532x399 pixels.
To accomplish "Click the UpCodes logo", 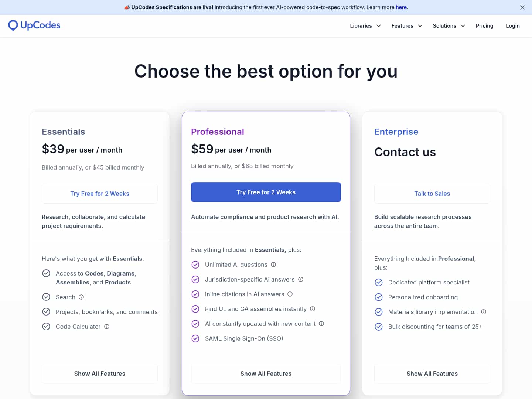I will 34,25.
